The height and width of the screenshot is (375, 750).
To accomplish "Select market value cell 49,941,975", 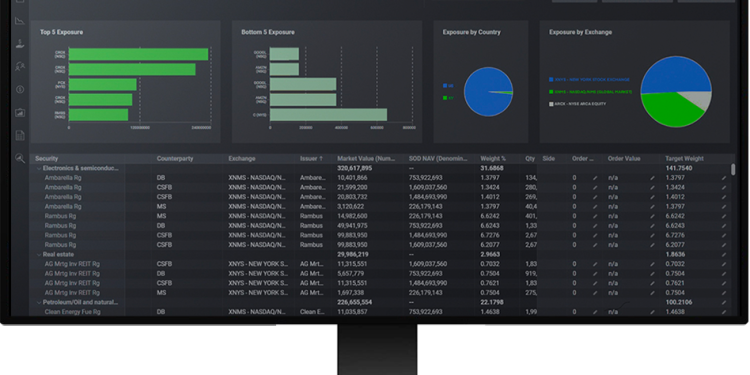I will (353, 226).
